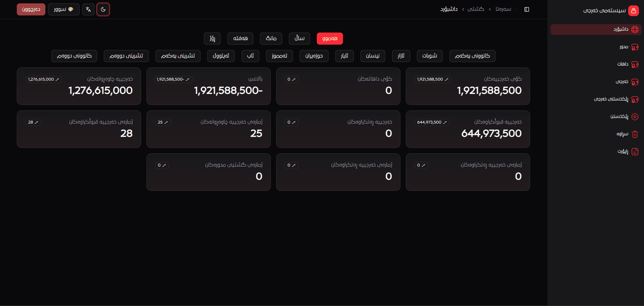
Task: Click the trash icon beside سڕاوە
Action: pyautogui.click(x=635, y=134)
